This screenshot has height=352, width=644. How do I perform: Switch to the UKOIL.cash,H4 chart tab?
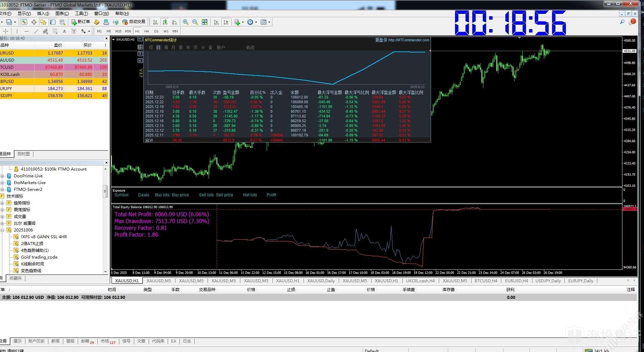[x=420, y=281]
